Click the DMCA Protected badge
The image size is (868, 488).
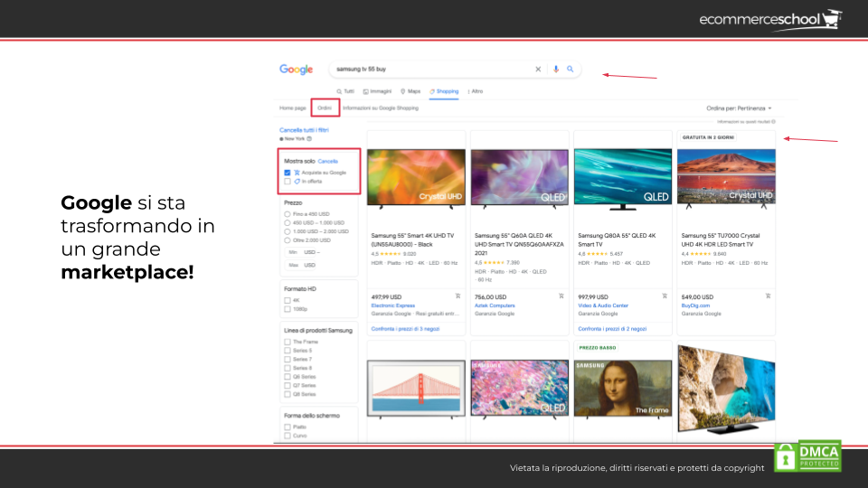click(807, 456)
